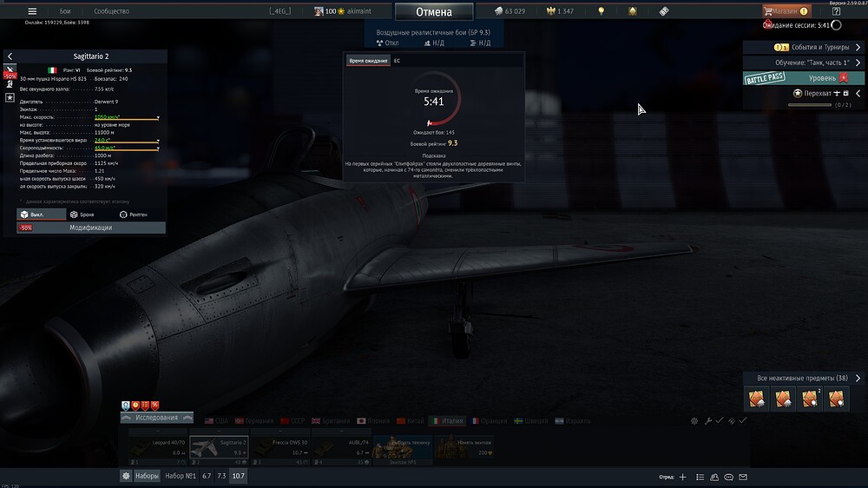868x488 pixels.
Task: Click Silver Lions balance 63 029
Action: (510, 11)
